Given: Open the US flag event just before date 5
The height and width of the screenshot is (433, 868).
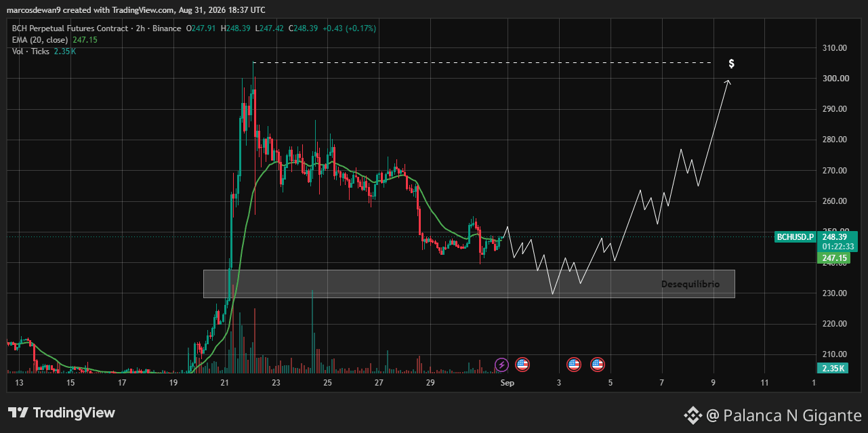Looking at the screenshot, I should pyautogui.click(x=597, y=365).
